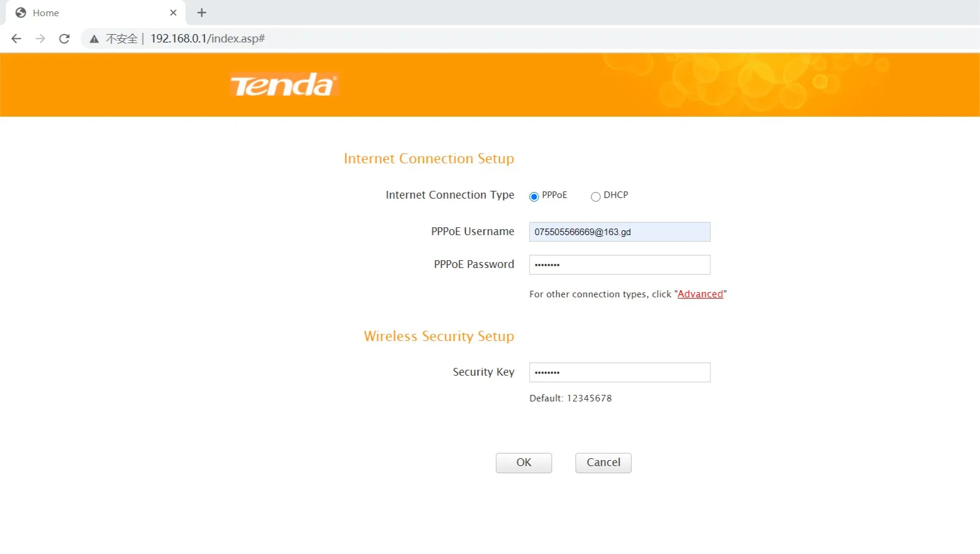Viewport: 980px width, 554px height.
Task: Focus the PPPoE Password field
Action: (x=620, y=265)
